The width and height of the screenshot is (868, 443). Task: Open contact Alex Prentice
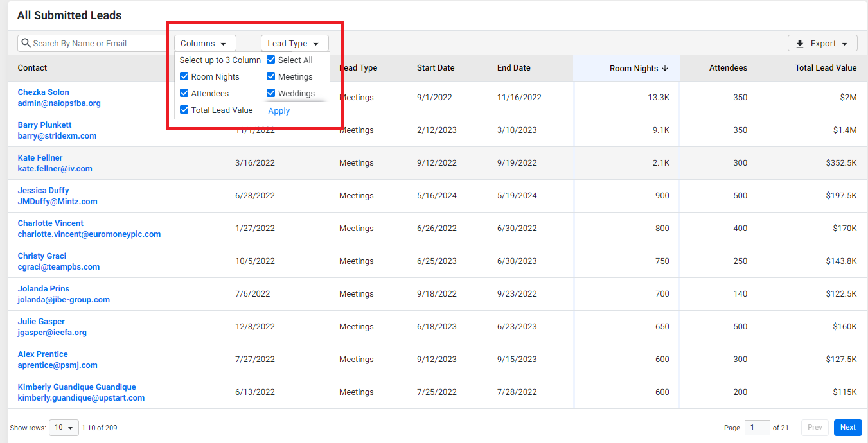[43, 354]
